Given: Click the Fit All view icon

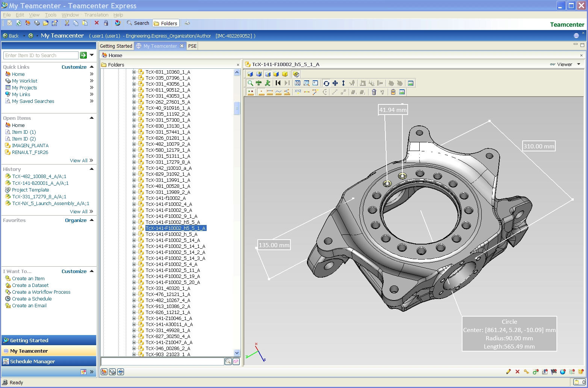Looking at the screenshot, I should coord(298,83).
